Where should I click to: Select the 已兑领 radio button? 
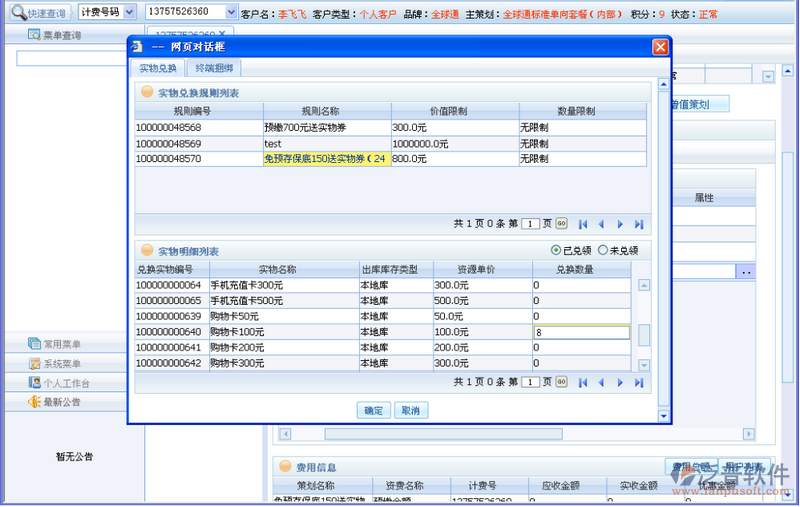point(557,250)
